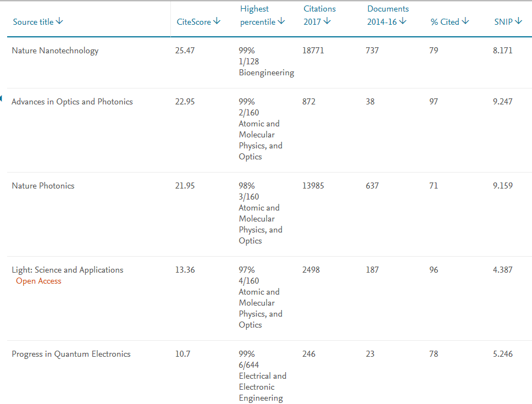This screenshot has width=532, height=404.
Task: Select % Cited value 79
Action: coord(434,51)
